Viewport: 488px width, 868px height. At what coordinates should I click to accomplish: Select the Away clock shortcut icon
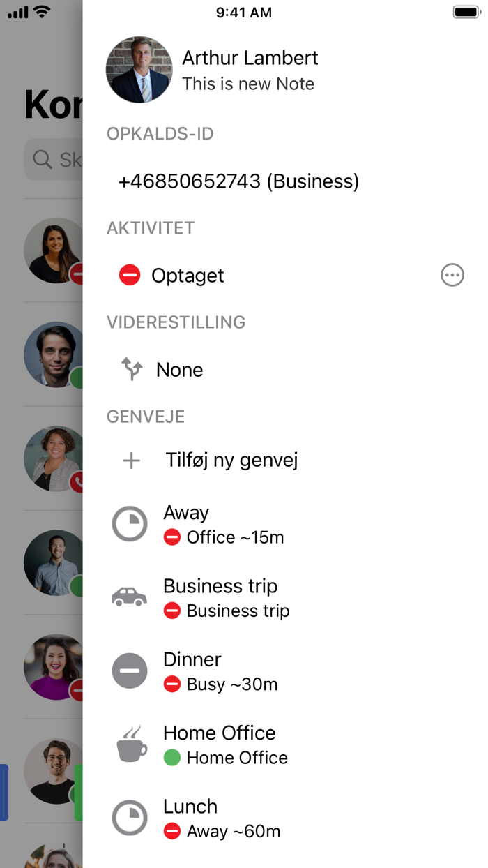[x=130, y=523]
